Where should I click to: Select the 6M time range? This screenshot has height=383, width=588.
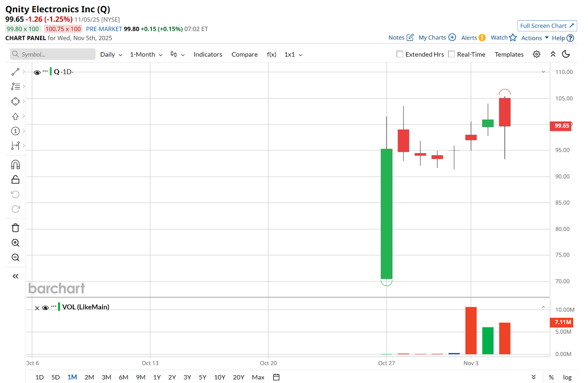[x=123, y=377]
